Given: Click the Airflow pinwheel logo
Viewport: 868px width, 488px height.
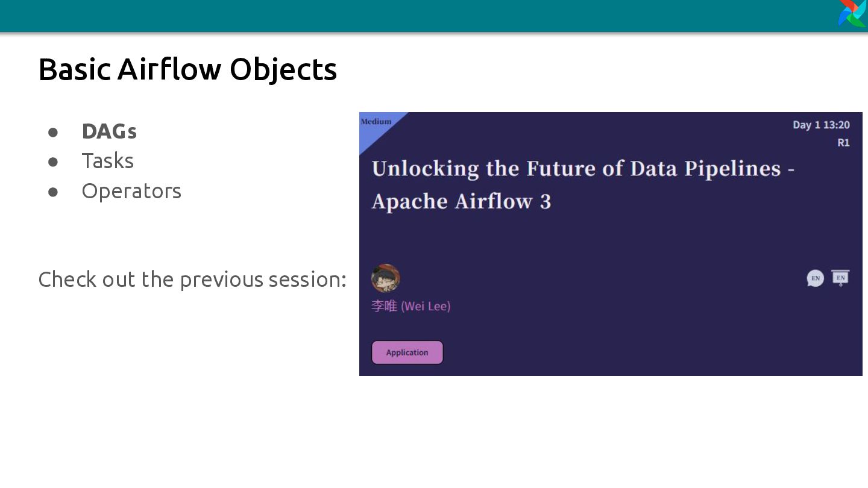Looking at the screenshot, I should point(852,13).
